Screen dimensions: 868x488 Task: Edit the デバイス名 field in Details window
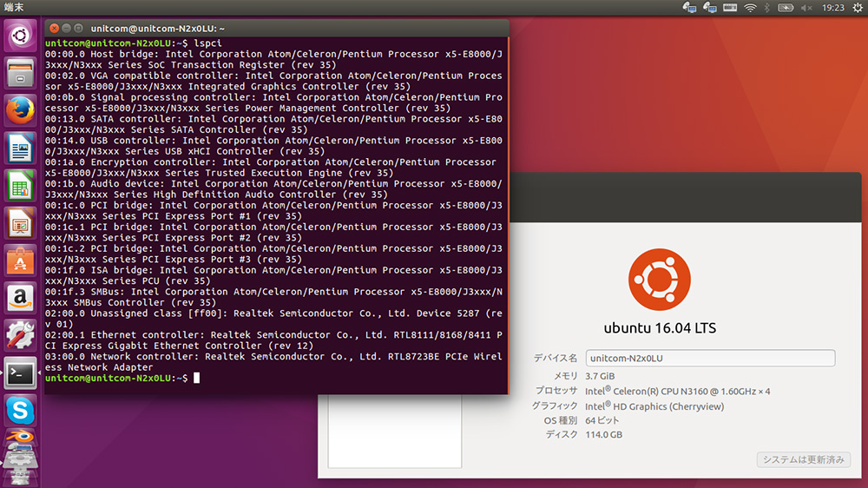click(710, 358)
